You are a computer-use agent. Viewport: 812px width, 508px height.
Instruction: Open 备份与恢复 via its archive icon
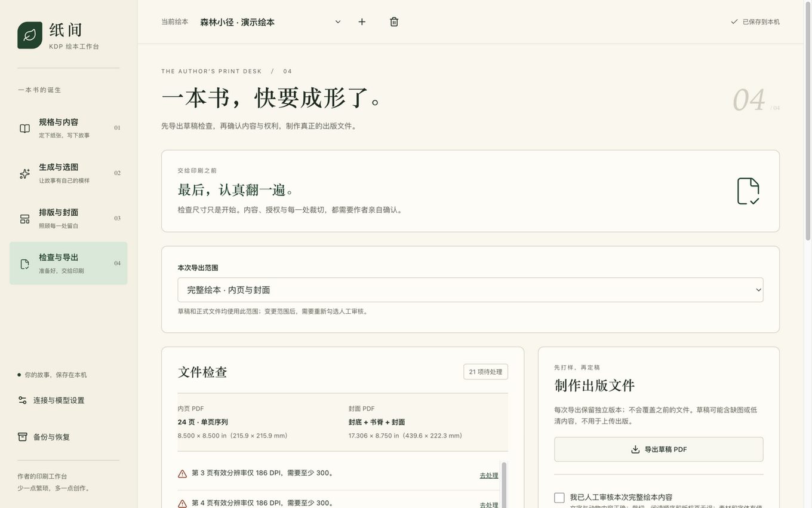pos(23,437)
